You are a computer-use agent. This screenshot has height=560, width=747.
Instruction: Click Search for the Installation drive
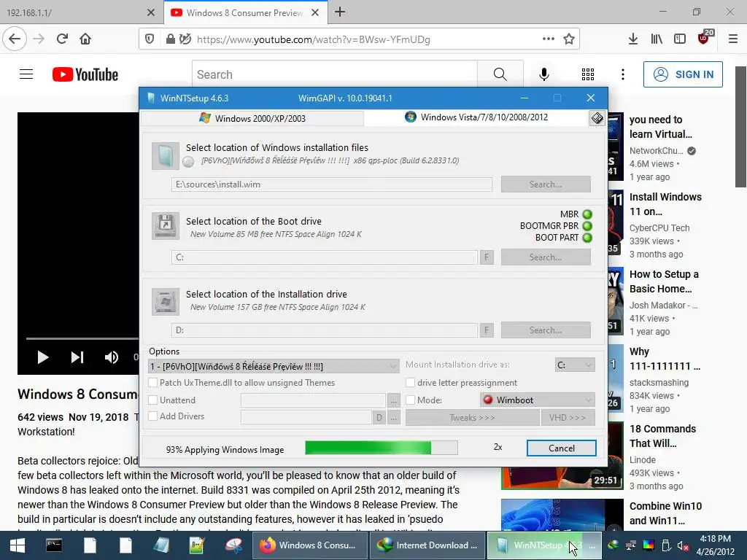(x=546, y=330)
